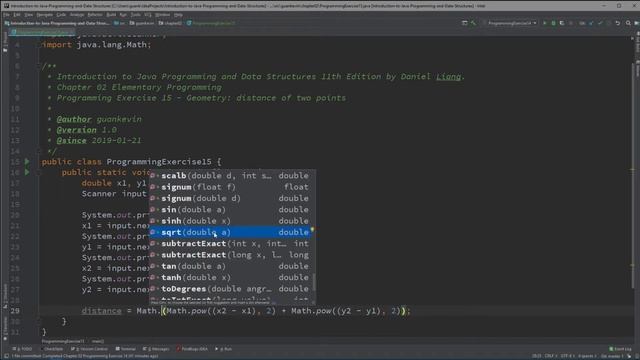The image size is (640, 360).
Task: Choose scalb(double d, int s…) completion suggestion
Action: click(x=231, y=176)
